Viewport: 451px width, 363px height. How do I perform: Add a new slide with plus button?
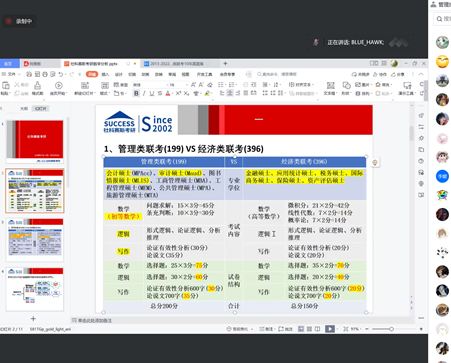33,319
